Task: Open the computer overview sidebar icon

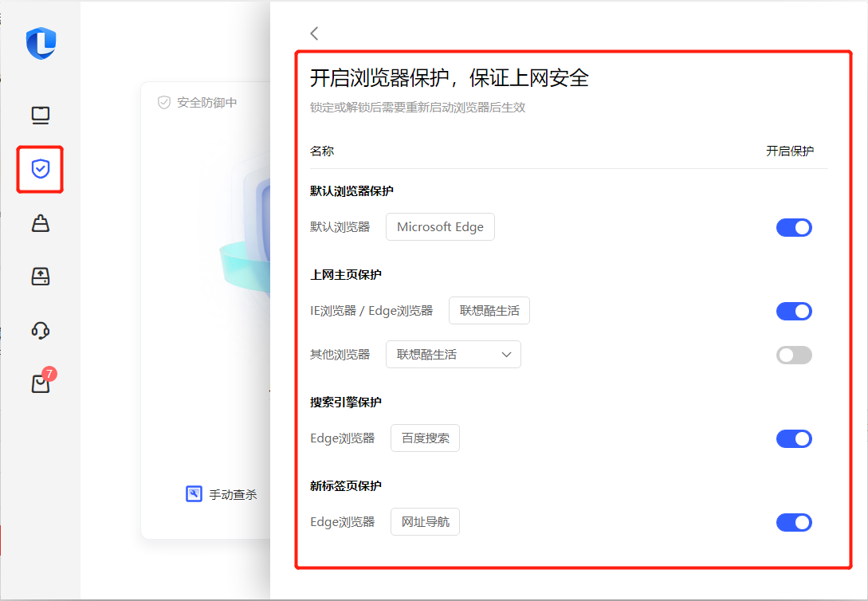Action: coord(41,115)
